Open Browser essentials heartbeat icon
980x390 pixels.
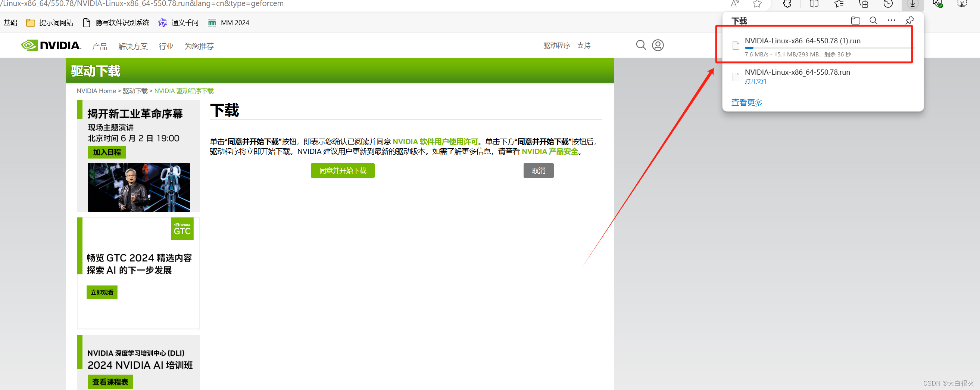937,4
